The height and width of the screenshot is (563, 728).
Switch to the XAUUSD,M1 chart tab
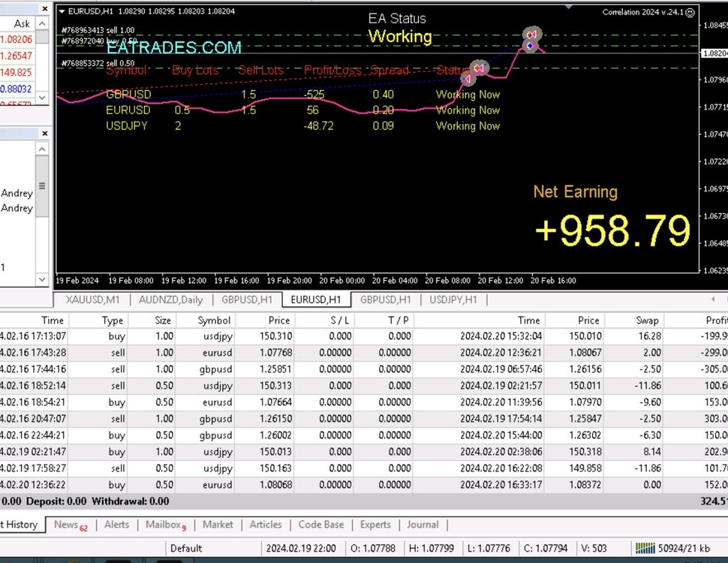tap(92, 300)
